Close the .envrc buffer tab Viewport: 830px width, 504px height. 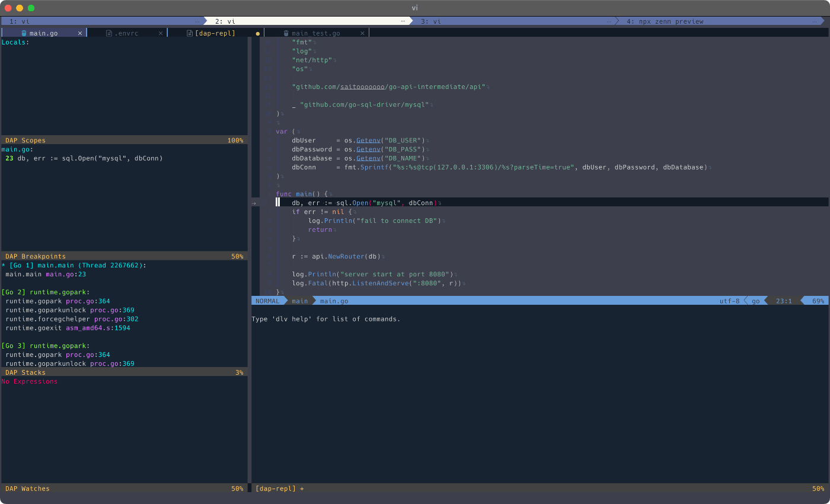[161, 33]
